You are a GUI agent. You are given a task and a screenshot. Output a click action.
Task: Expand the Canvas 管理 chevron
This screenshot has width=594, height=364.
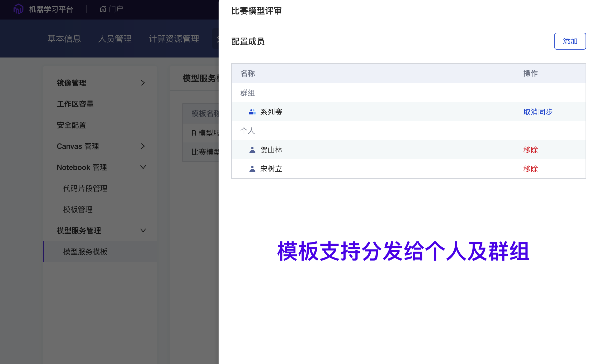tap(143, 146)
